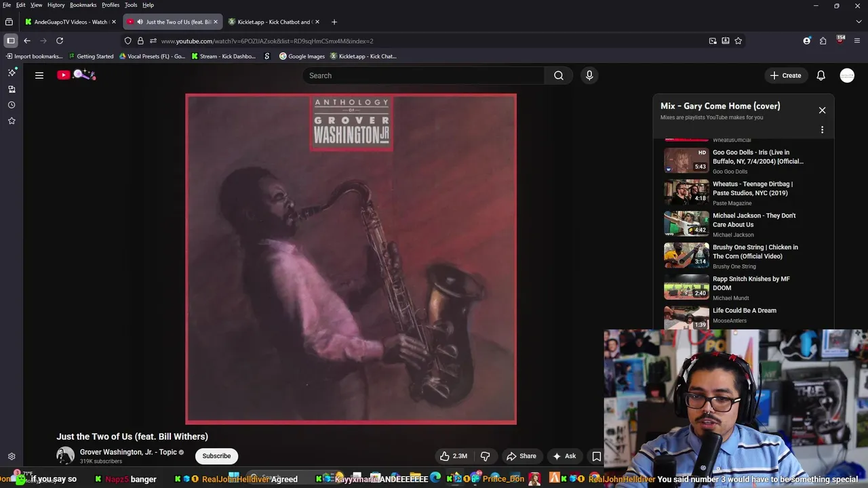
Task: Click the Create button
Action: click(785, 75)
